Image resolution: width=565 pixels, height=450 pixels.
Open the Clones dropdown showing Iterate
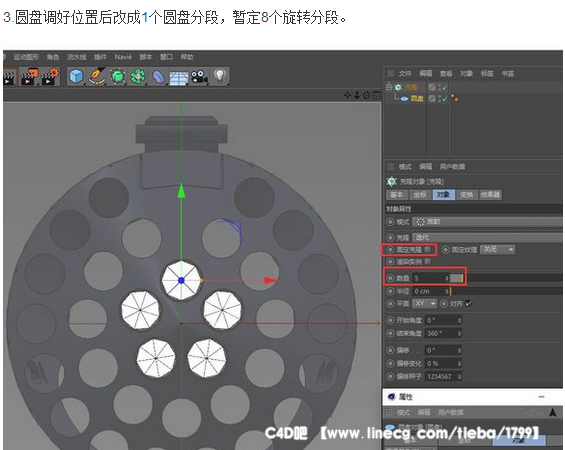[488, 237]
